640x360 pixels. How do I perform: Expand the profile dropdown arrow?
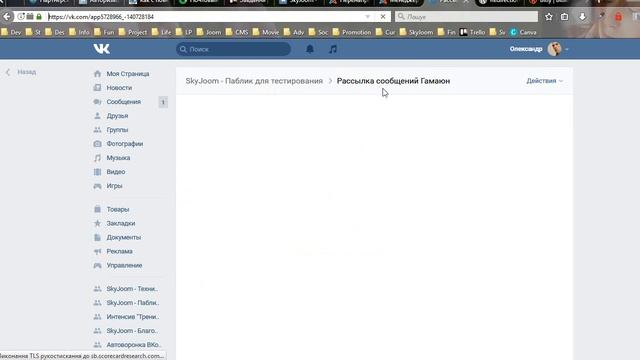[567, 49]
